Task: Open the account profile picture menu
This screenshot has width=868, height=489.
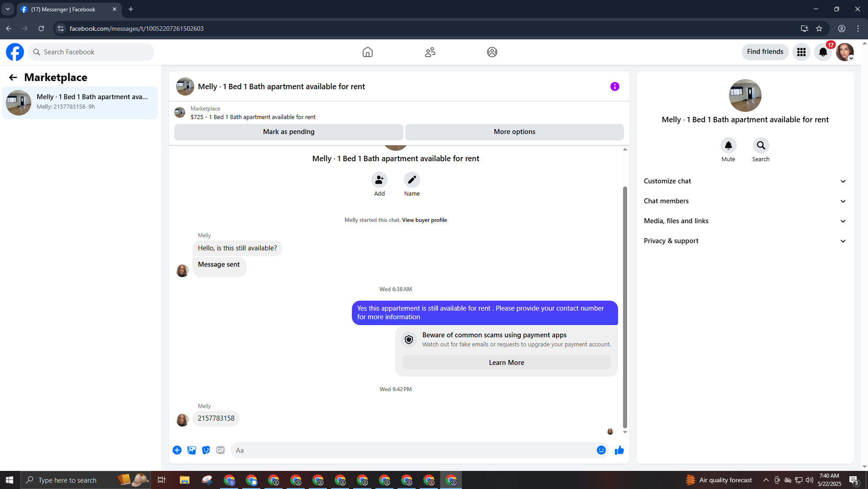Action: coord(845,52)
